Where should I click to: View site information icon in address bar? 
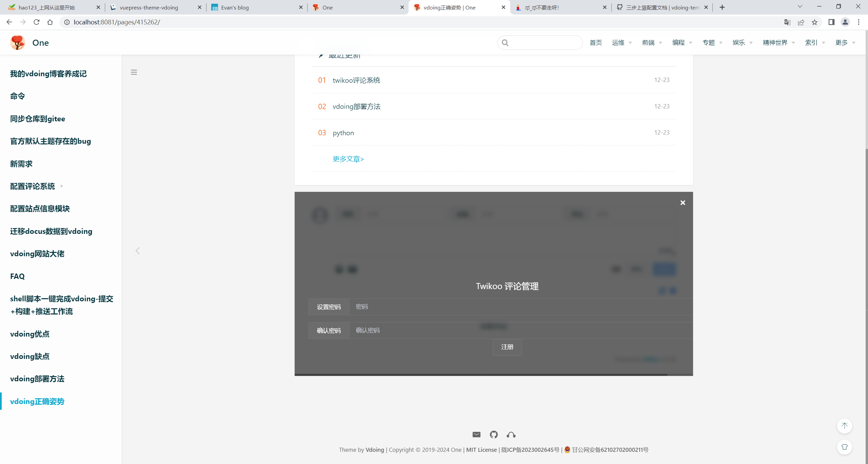click(67, 22)
